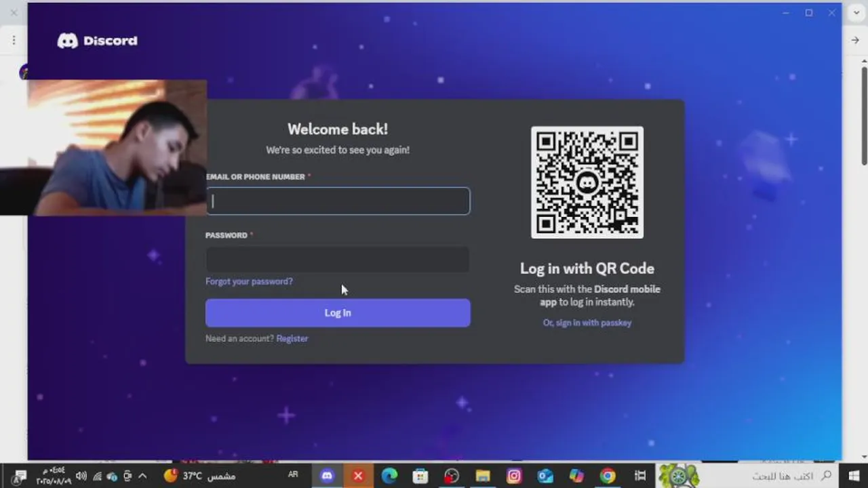This screenshot has height=488, width=868.
Task: Focus the Email or Phone Number field
Action: tap(338, 201)
